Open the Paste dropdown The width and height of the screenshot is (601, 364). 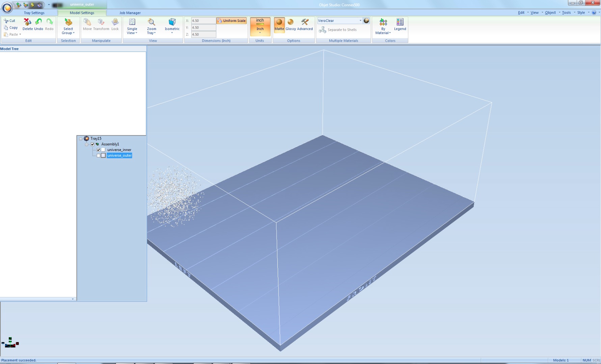coord(20,34)
